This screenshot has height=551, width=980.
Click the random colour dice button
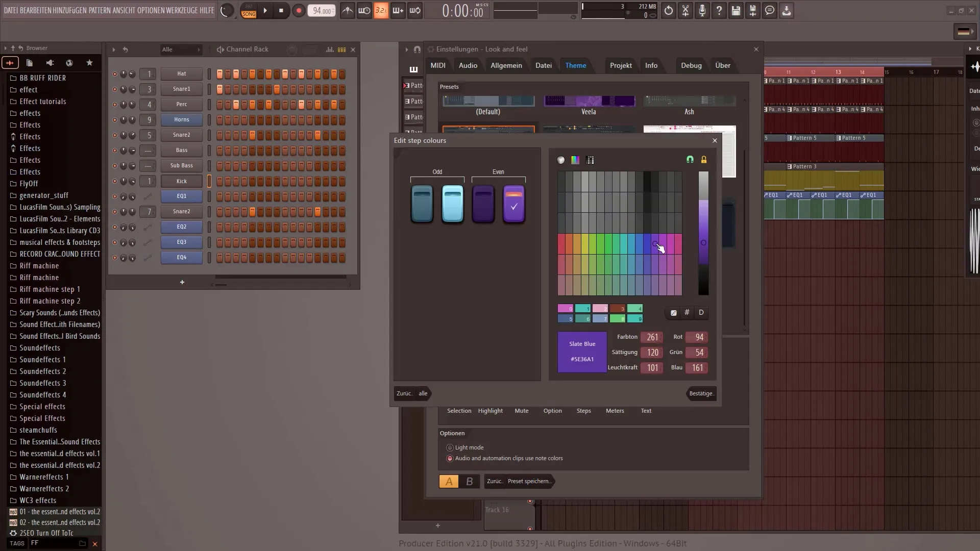(674, 313)
